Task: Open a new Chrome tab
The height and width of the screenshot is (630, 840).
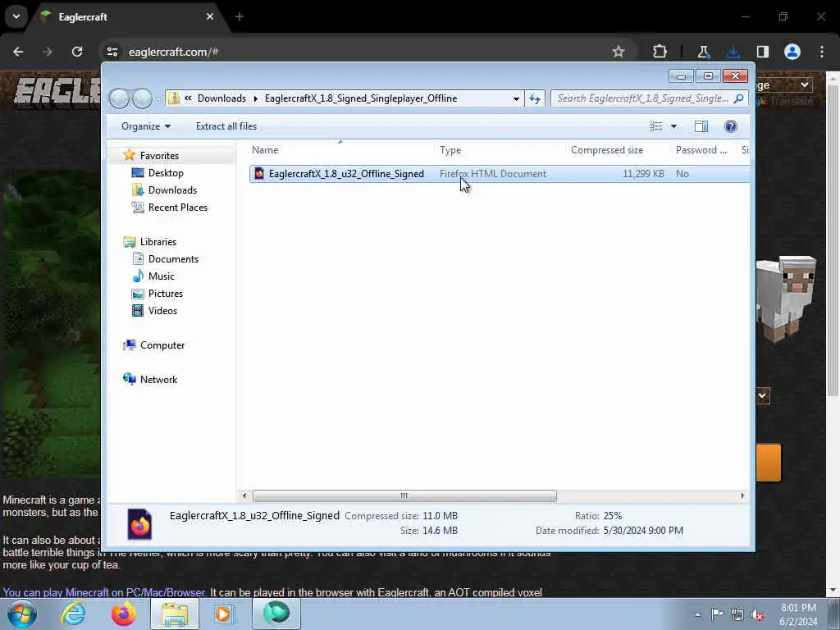Action: click(240, 17)
